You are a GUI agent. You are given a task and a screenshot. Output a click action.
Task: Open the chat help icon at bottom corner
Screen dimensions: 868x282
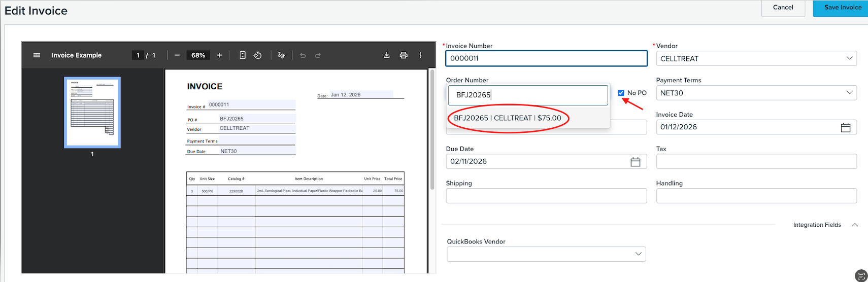[x=861, y=276]
